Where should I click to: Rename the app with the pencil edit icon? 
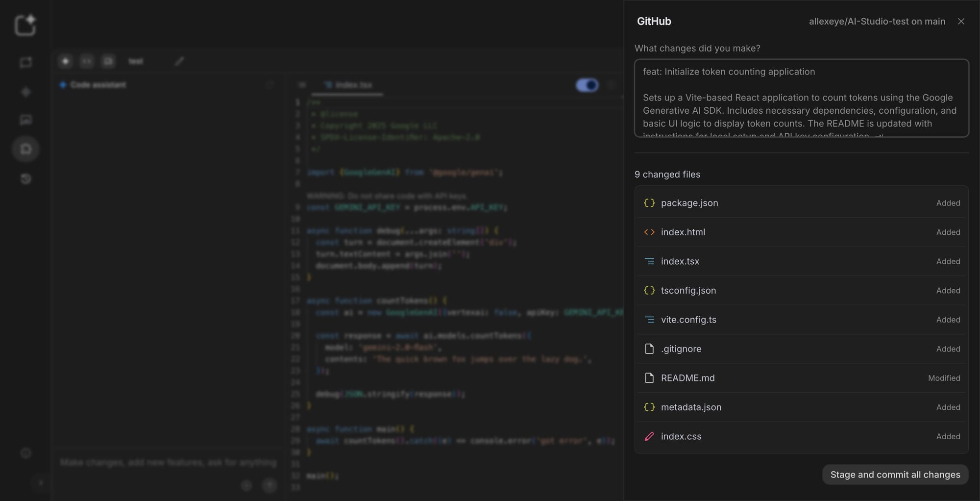[179, 61]
